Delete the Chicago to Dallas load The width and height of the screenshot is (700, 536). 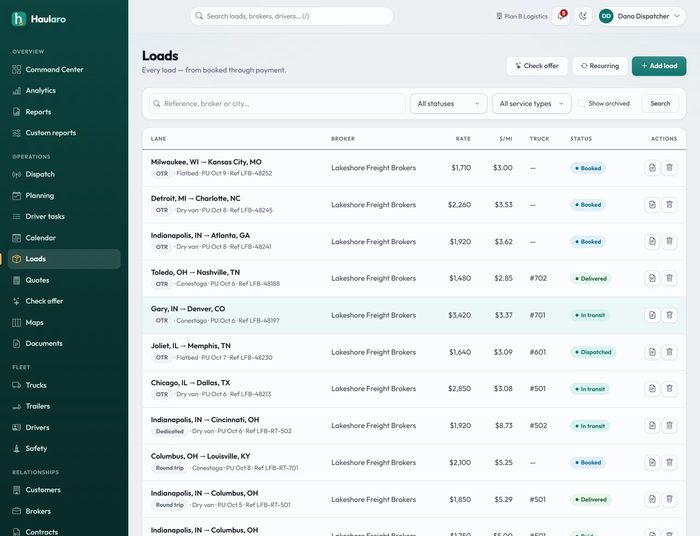669,388
